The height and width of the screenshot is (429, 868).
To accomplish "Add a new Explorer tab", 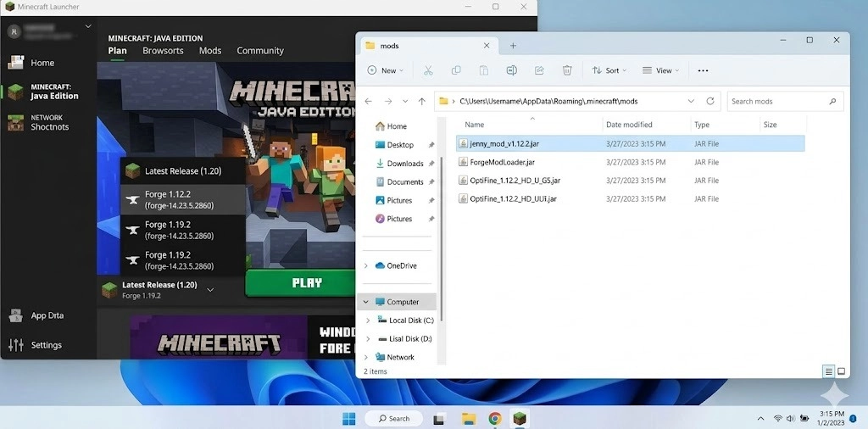I will coord(513,46).
